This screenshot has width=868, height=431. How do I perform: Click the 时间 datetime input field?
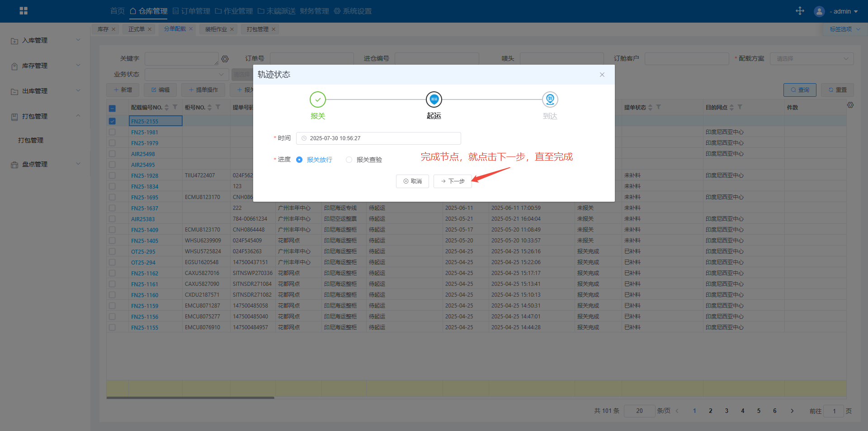(x=378, y=138)
